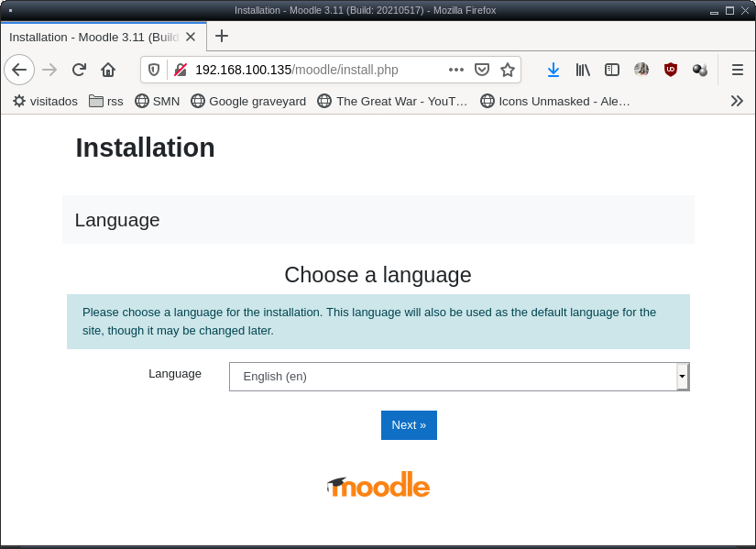Toggle the sidebar view icon
The height and width of the screenshot is (549, 756).
pyautogui.click(x=612, y=70)
